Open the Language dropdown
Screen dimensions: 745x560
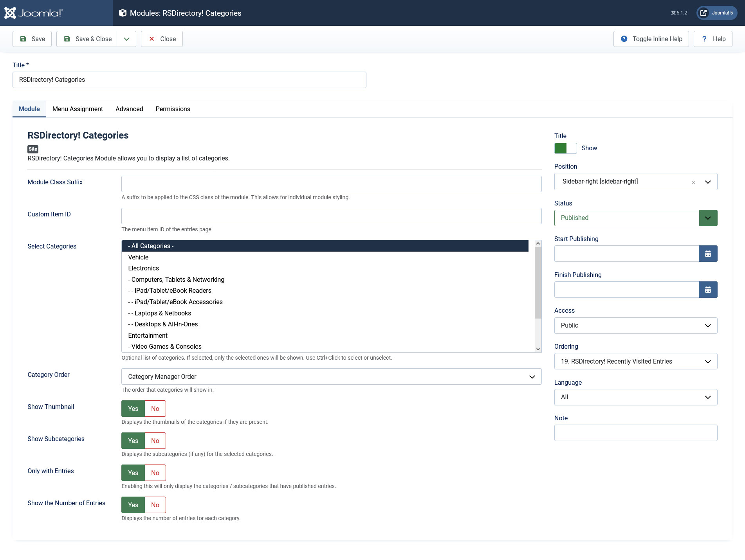click(x=636, y=397)
